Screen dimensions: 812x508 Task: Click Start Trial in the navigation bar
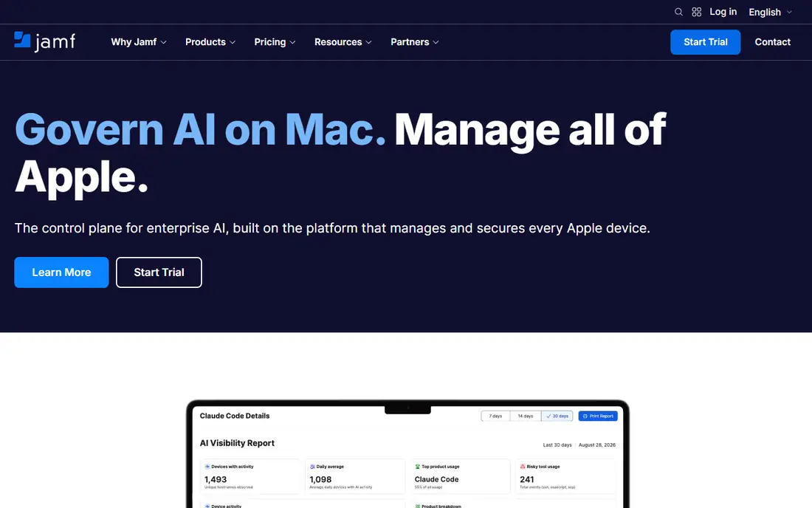(x=705, y=42)
